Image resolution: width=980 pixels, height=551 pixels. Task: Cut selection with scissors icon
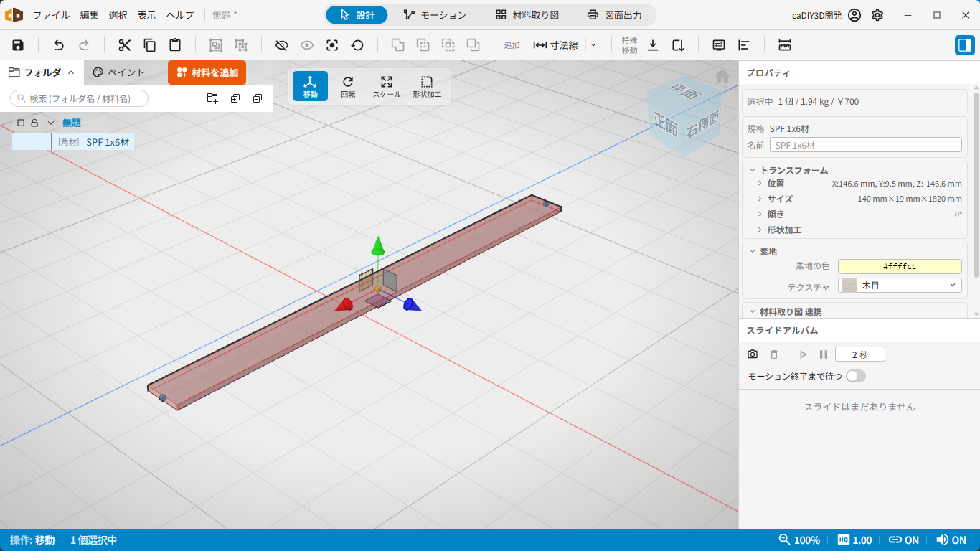click(125, 45)
